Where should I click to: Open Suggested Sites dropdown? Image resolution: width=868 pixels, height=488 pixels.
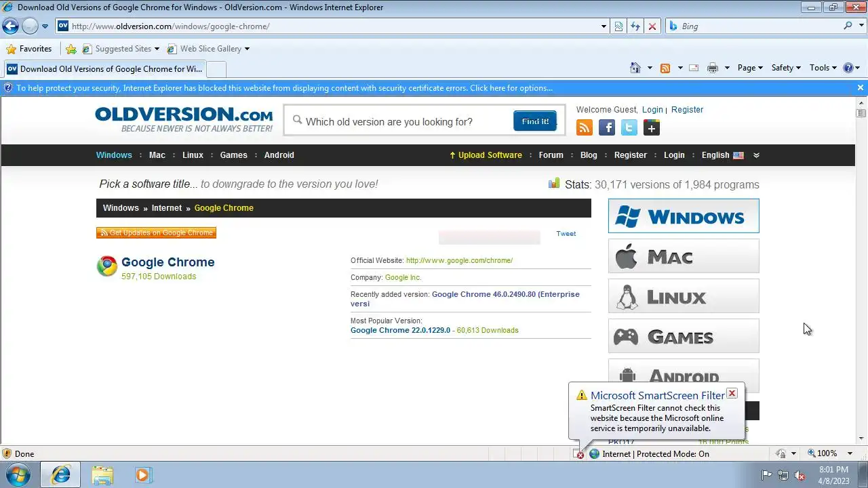[121, 49]
